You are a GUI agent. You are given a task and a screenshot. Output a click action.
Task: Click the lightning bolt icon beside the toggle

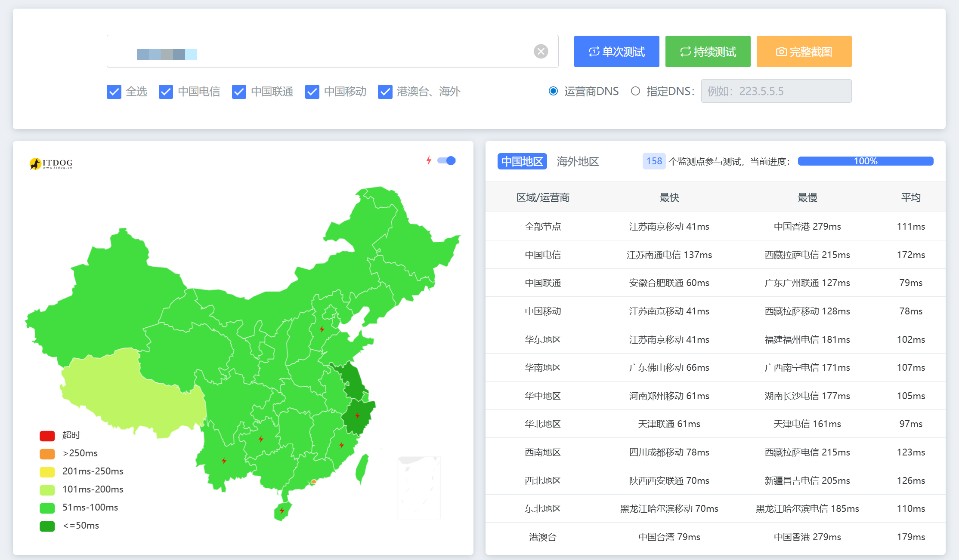point(429,160)
